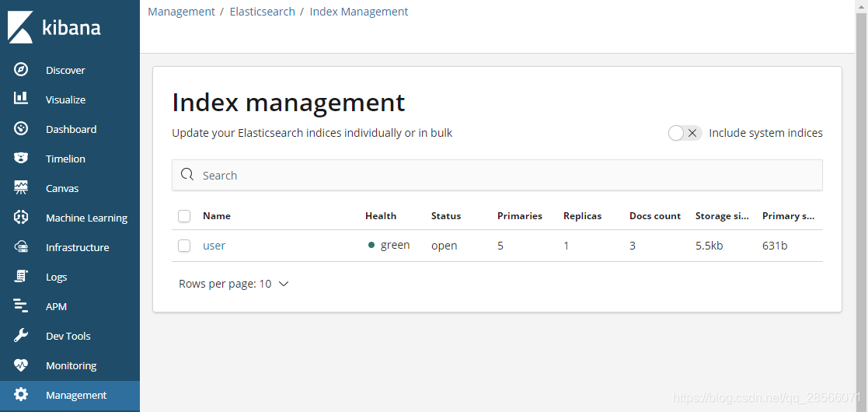Image resolution: width=868 pixels, height=412 pixels.
Task: Check the user index row checkbox
Action: pyautogui.click(x=184, y=246)
